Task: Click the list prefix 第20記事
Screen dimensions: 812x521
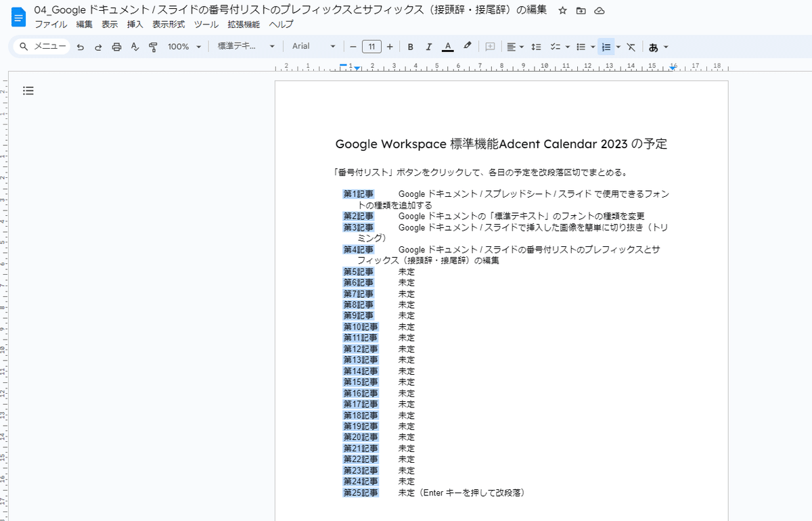Action: pos(361,437)
